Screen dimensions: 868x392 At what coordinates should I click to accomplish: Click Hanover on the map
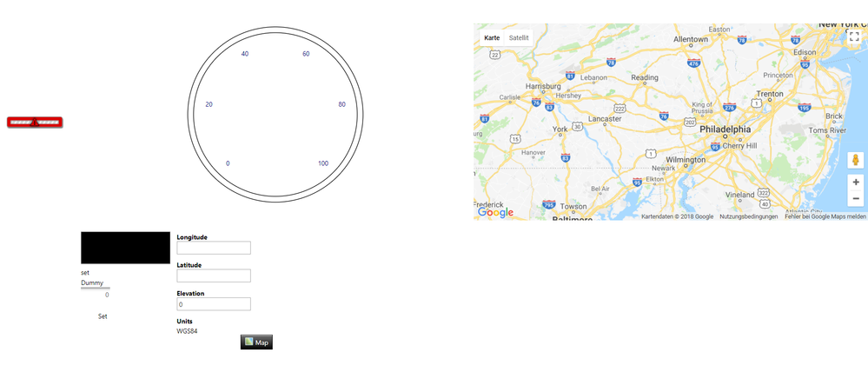[533, 152]
